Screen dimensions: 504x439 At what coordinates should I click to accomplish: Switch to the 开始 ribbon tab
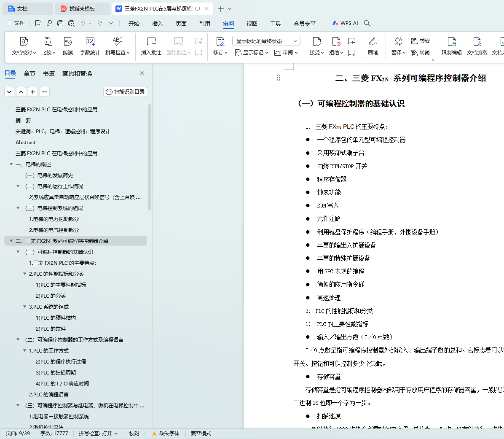pos(134,24)
